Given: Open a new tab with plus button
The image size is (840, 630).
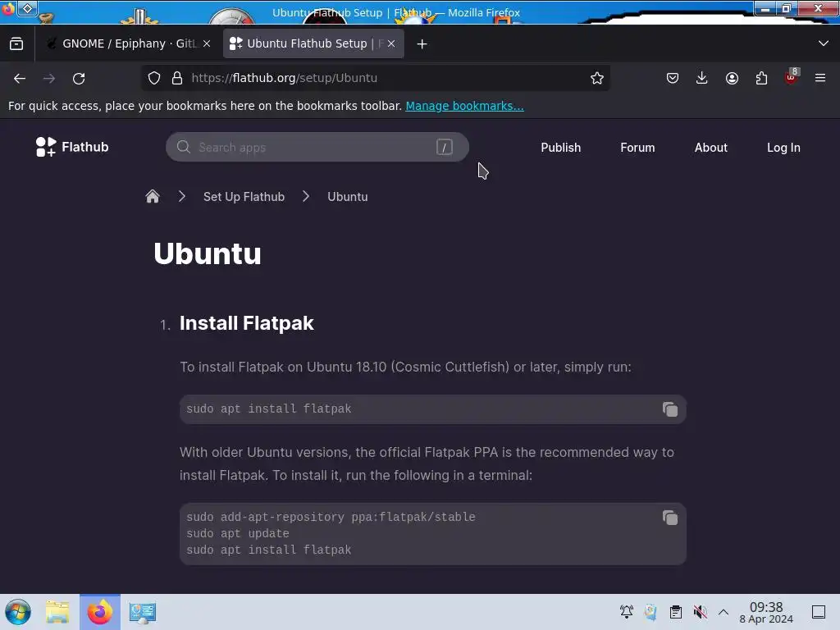Looking at the screenshot, I should tap(422, 44).
